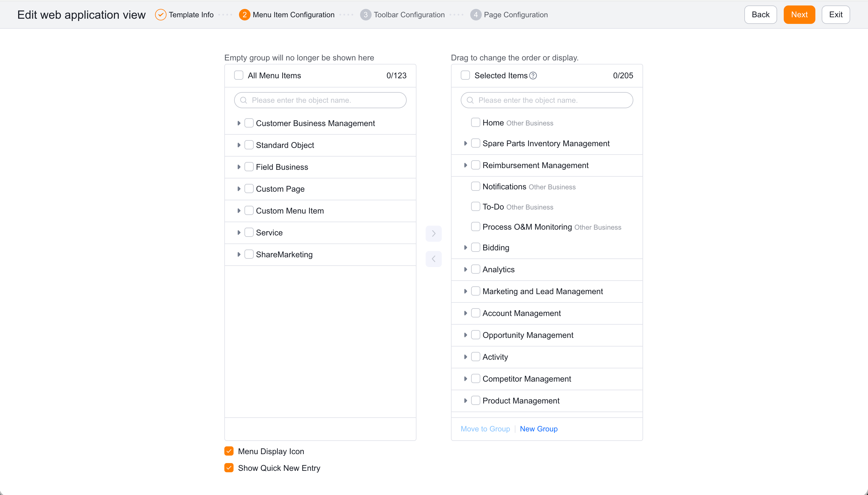This screenshot has width=868, height=495.
Task: Click the Template Info checkmark step icon
Action: click(x=160, y=15)
